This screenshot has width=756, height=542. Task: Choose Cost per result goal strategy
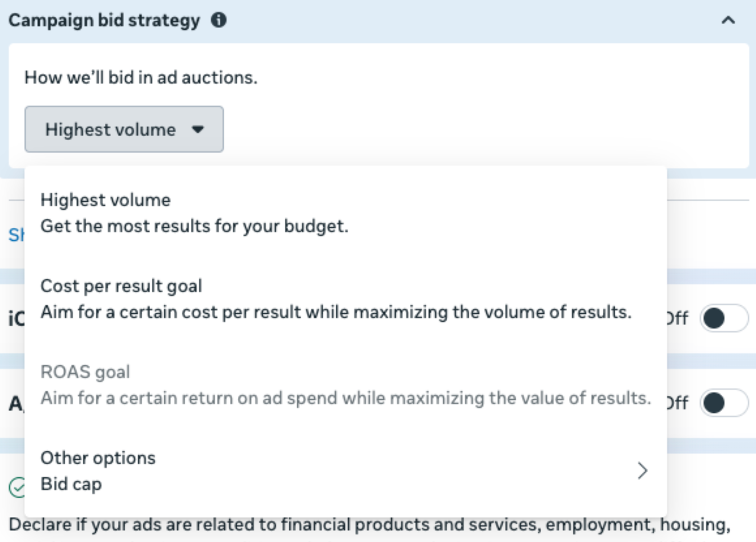(120, 286)
